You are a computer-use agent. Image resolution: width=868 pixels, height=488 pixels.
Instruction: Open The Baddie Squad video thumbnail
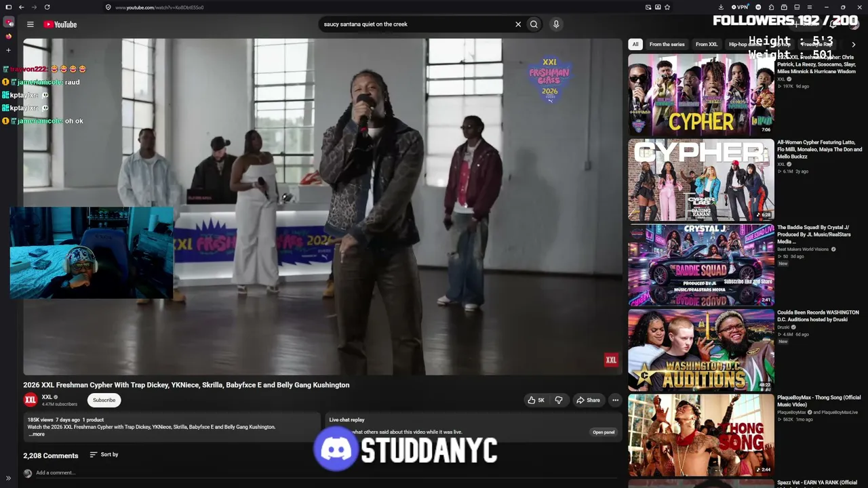pos(701,266)
